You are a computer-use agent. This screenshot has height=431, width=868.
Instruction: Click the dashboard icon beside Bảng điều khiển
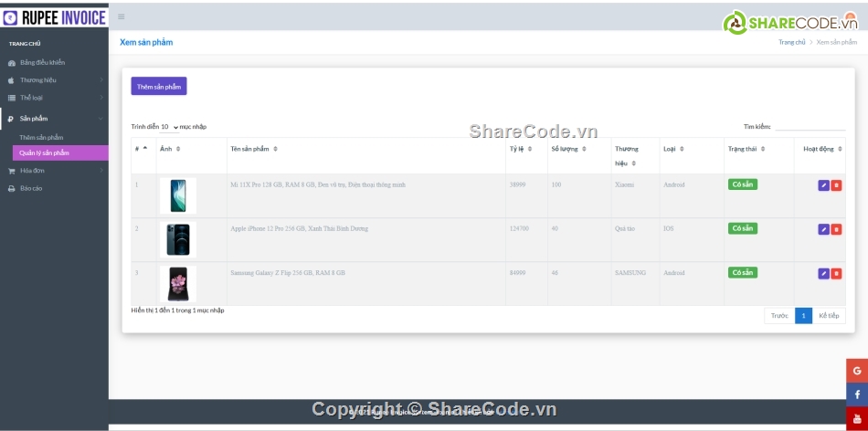coord(12,63)
